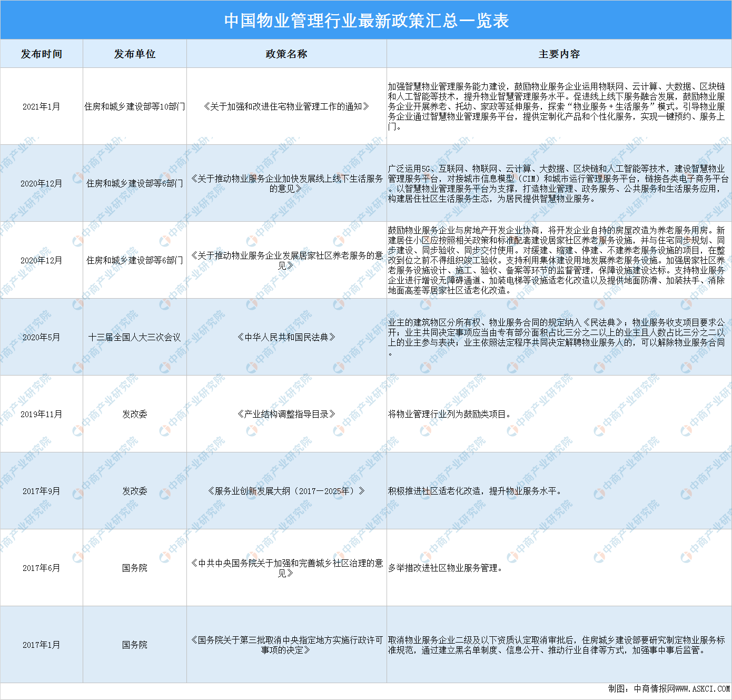Click policy 《服务业创新发展大纲（2017—2025年）》

286,491
